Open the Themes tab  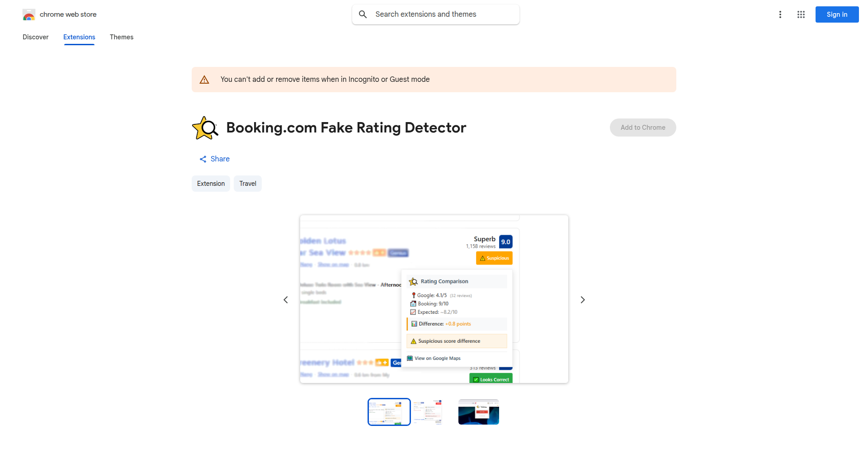click(122, 37)
